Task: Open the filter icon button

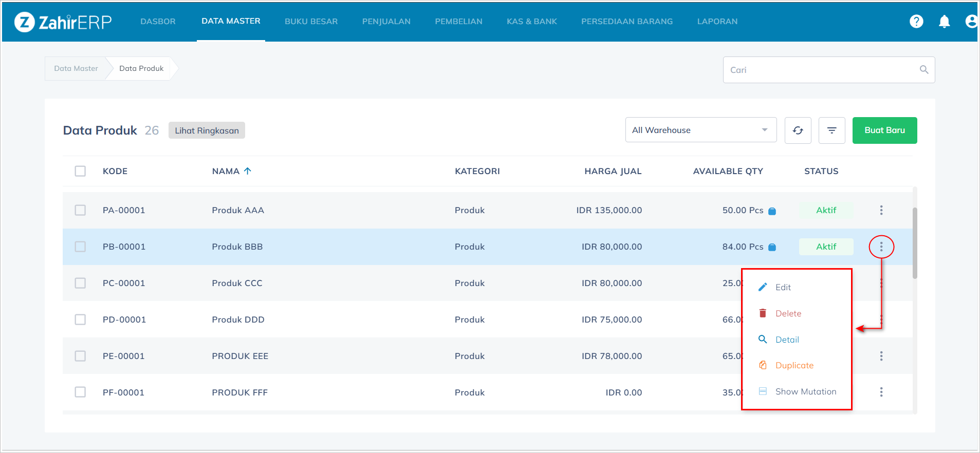Action: pos(831,130)
